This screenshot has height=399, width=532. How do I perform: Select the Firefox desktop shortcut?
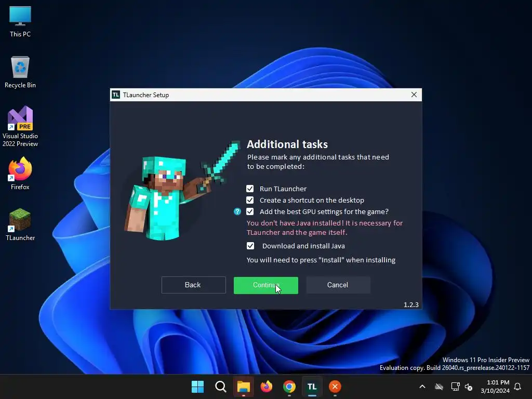[20, 174]
